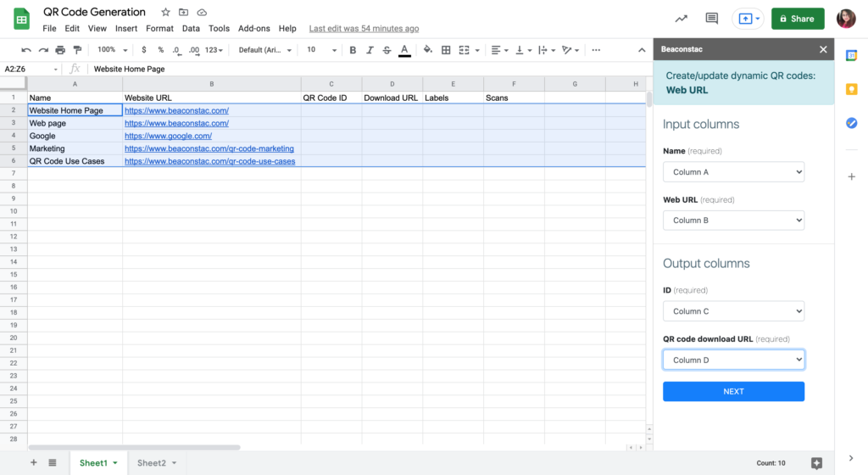The image size is (868, 475).
Task: Open the all sheets list icon
Action: pos(53,463)
